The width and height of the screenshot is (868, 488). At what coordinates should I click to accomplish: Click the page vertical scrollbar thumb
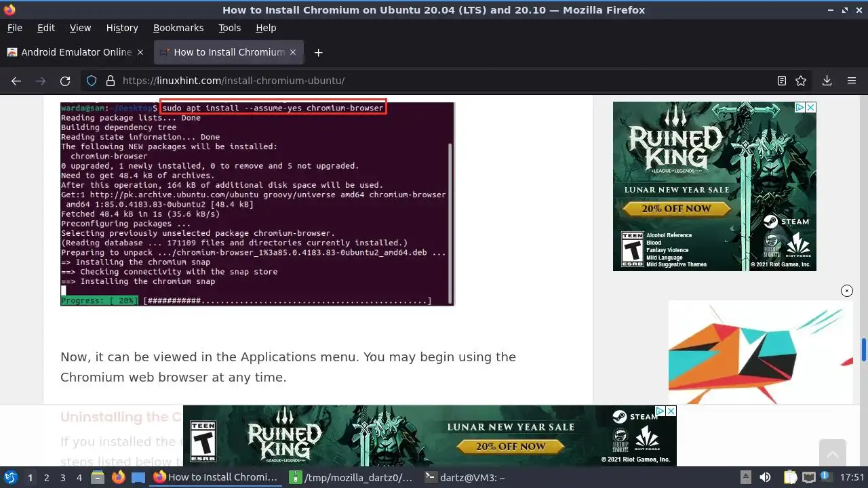click(x=864, y=350)
